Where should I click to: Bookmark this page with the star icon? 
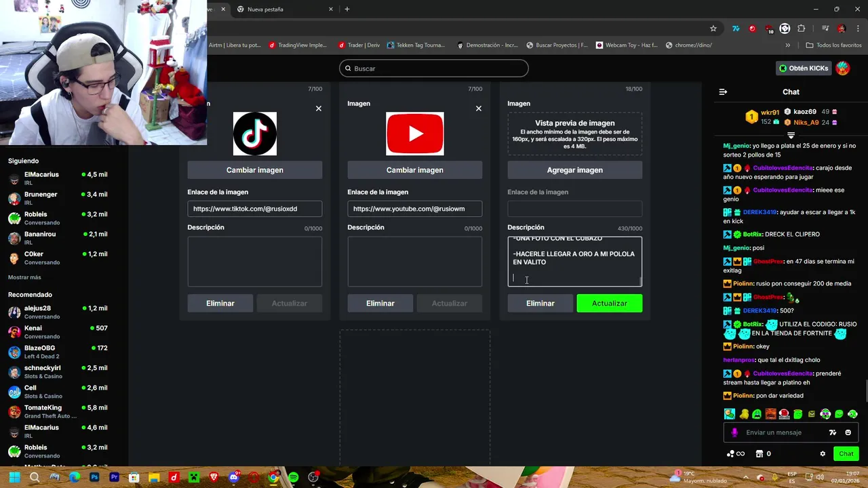pos(713,28)
